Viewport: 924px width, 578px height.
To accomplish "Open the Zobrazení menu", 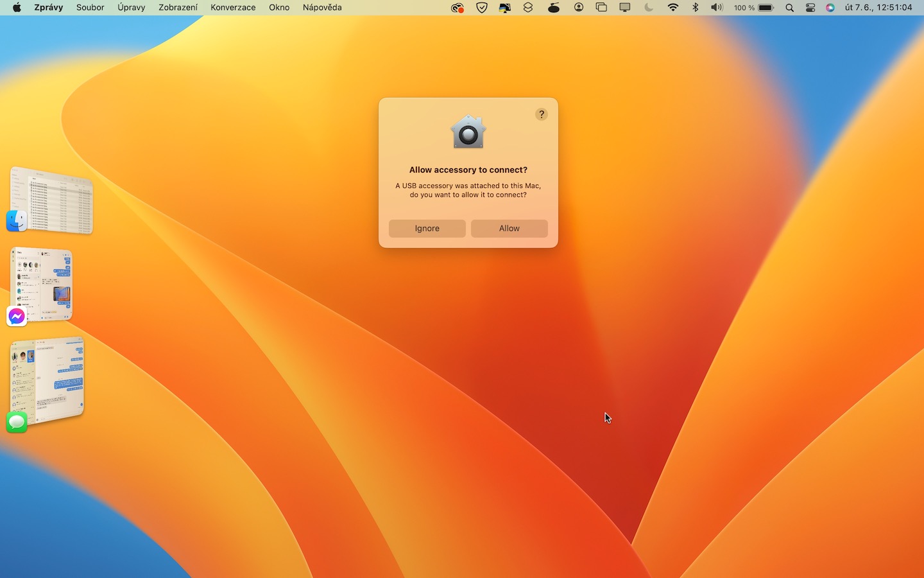I will (178, 8).
